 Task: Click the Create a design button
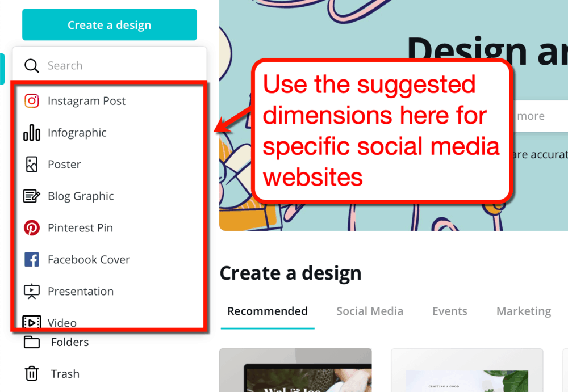pos(110,24)
